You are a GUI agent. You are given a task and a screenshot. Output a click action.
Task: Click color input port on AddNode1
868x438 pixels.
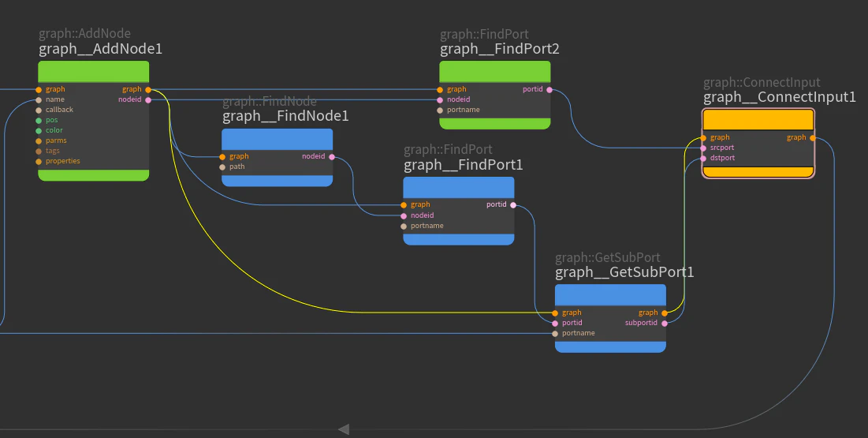39,131
